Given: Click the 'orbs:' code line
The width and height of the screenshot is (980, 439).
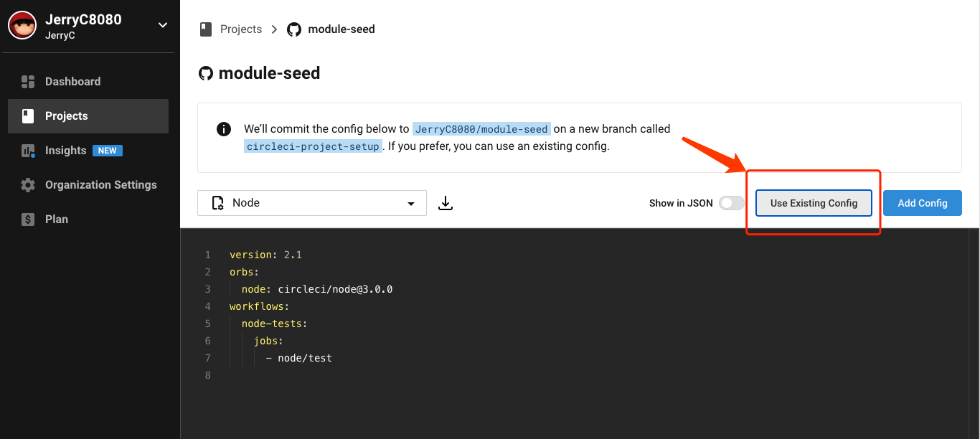Looking at the screenshot, I should coord(244,272).
